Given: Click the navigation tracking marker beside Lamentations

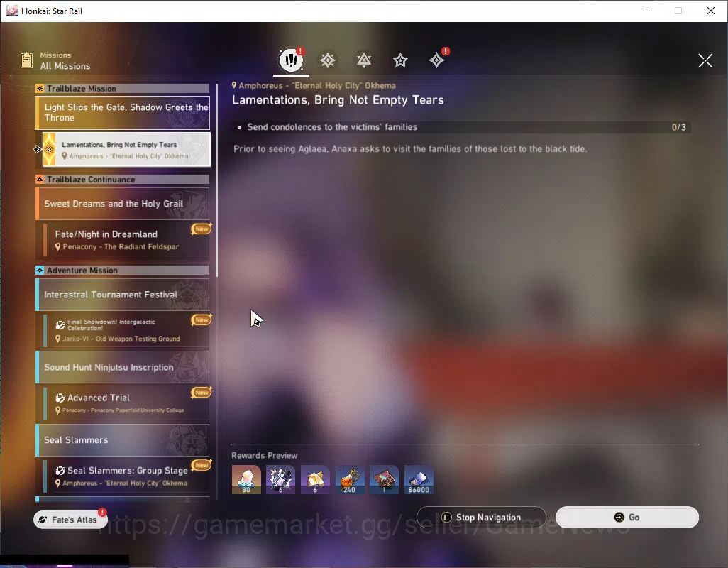Looking at the screenshot, I should [38, 149].
